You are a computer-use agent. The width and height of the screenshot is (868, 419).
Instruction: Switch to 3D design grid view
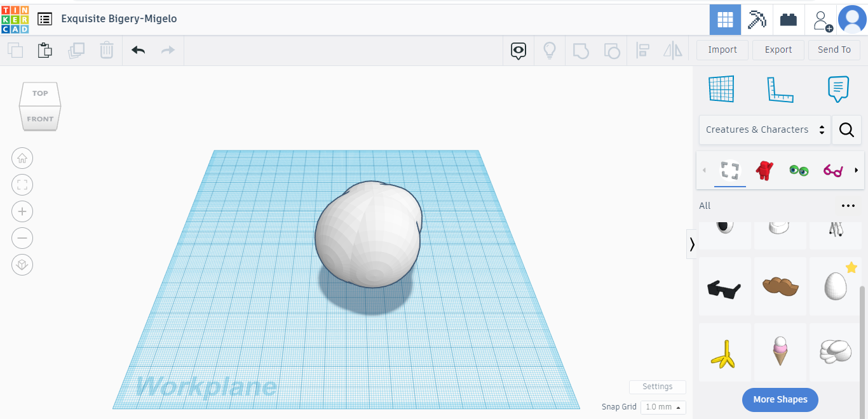(725, 20)
